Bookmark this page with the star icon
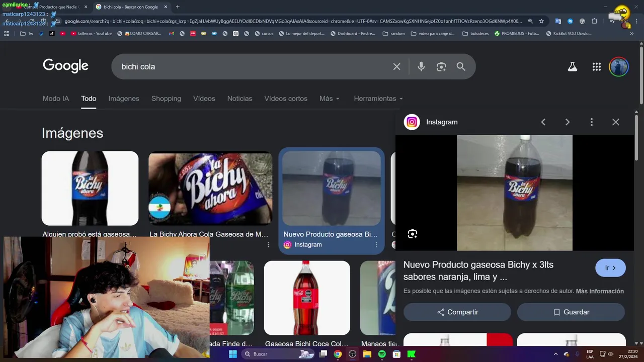The height and width of the screenshot is (362, 644). pyautogui.click(x=541, y=21)
